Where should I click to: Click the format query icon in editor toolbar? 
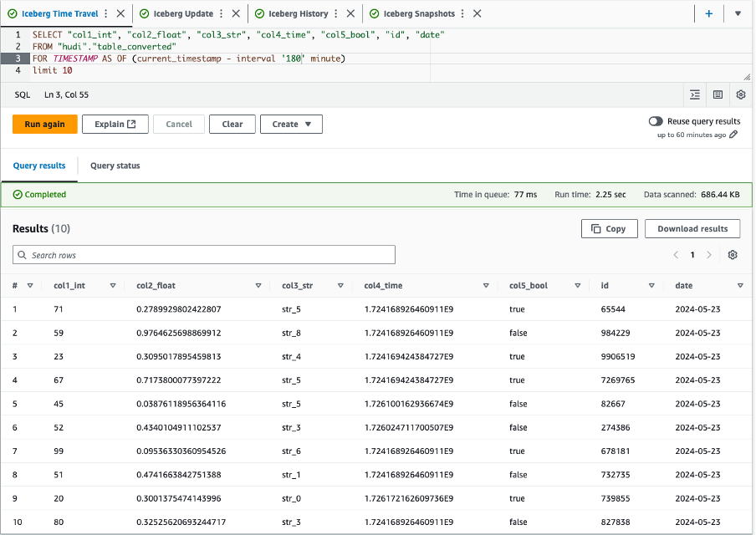click(695, 95)
